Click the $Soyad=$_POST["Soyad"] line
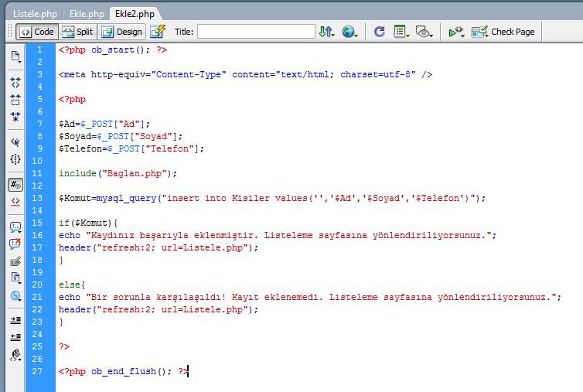 point(121,136)
